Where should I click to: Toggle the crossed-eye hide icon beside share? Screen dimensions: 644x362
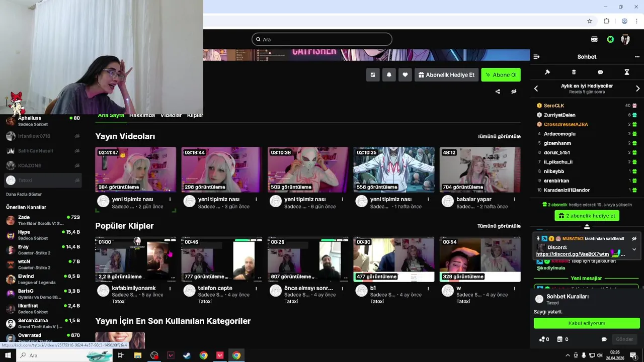click(x=514, y=92)
